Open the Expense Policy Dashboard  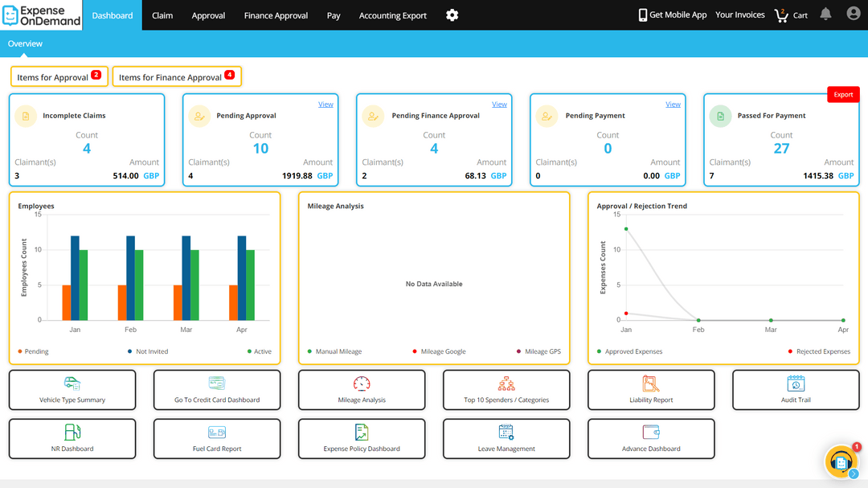(x=361, y=439)
